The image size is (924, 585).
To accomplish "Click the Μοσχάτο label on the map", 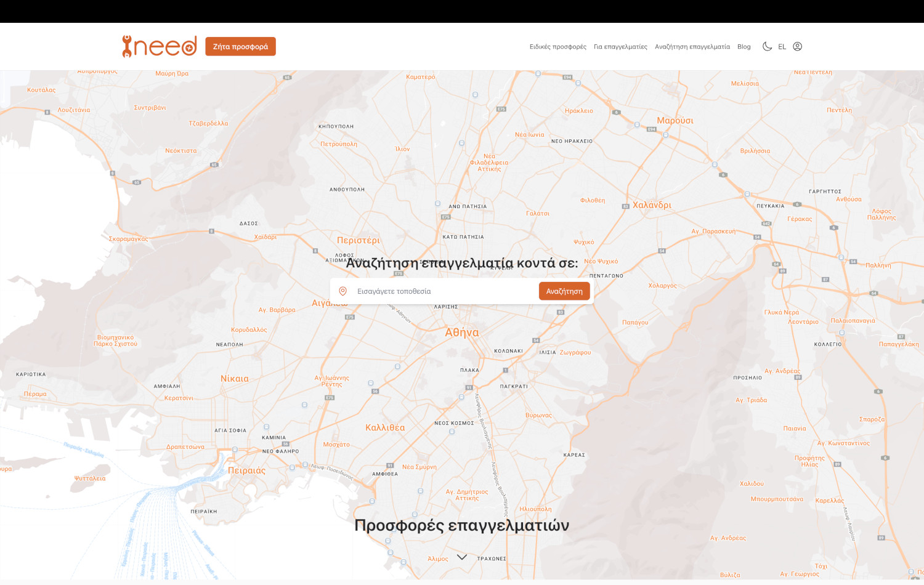I will pos(336,445).
